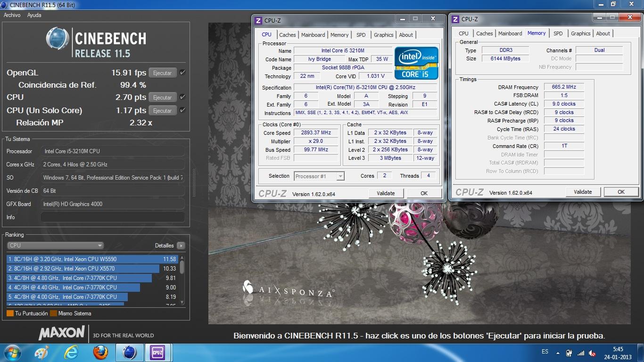Click the Mismo Sistema brown legend swatch

point(53,313)
